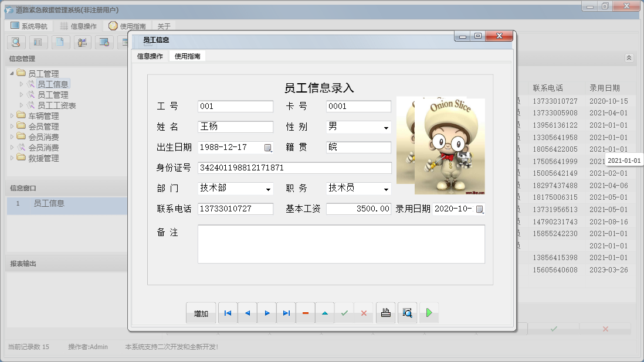This screenshot has width=644, height=362.
Task: Open the 部门 dropdown showing 技术部
Action: [x=267, y=189]
